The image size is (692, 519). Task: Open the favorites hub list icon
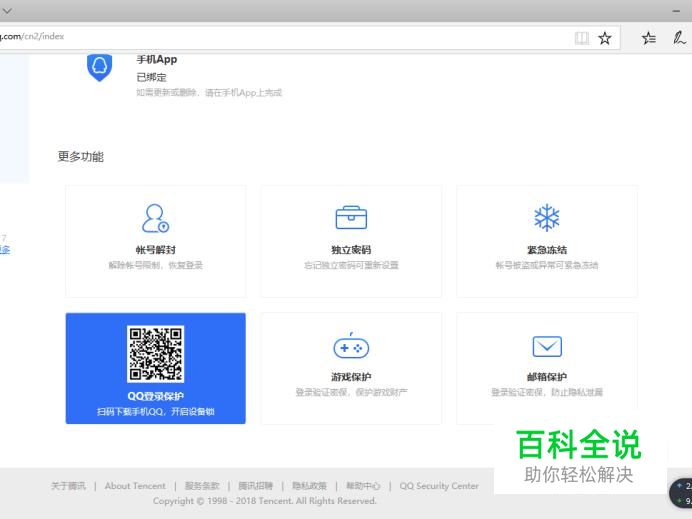pyautogui.click(x=649, y=38)
